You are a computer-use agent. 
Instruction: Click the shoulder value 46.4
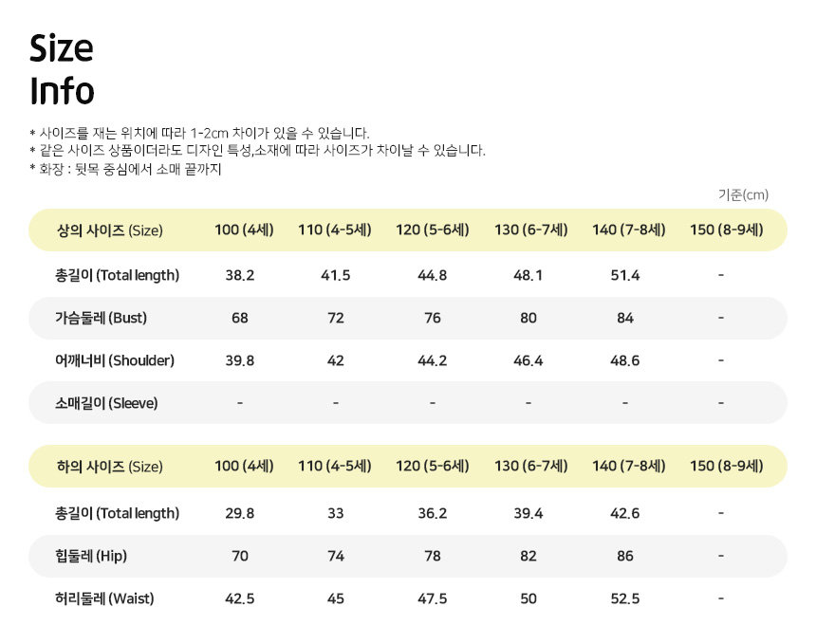pyautogui.click(x=529, y=361)
